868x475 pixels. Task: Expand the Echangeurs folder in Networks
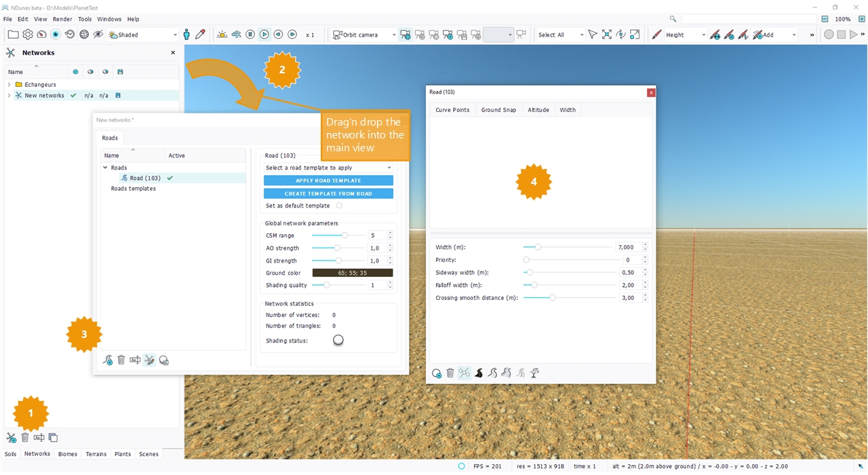(9, 85)
